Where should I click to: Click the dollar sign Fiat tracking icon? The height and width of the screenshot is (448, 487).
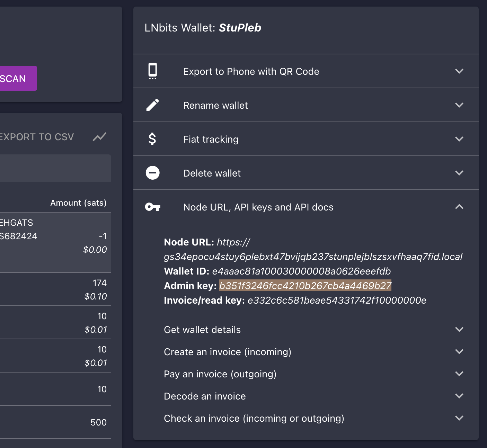152,139
